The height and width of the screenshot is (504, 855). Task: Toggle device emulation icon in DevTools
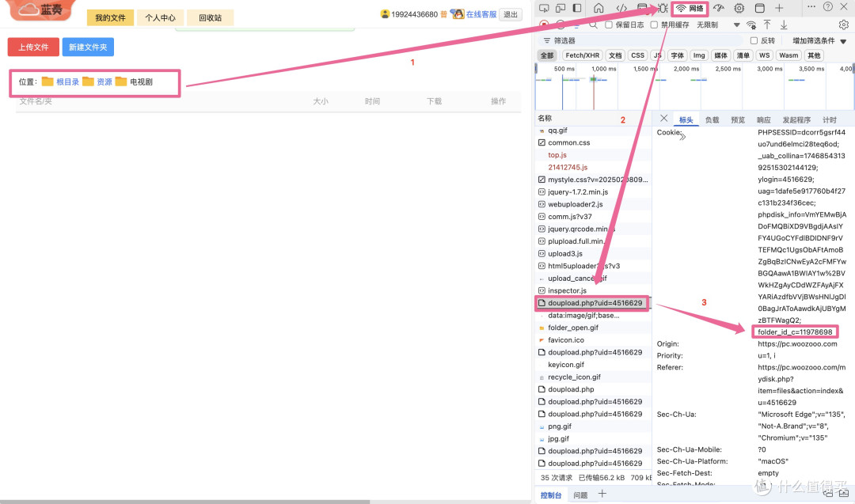point(560,8)
